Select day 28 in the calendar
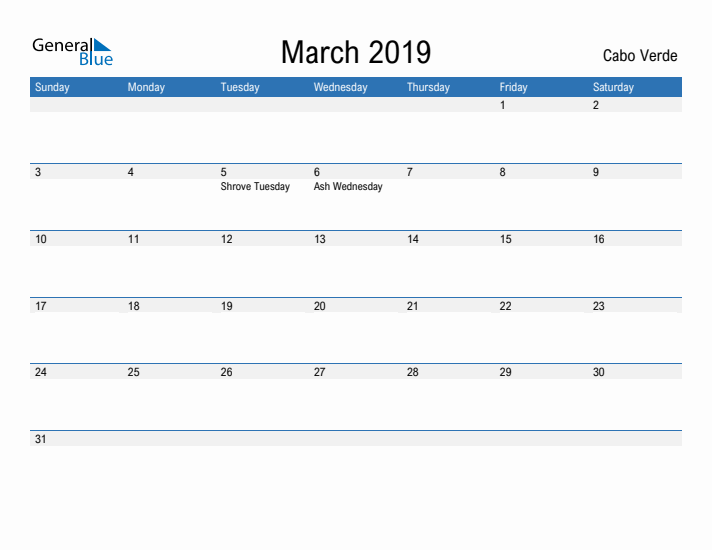Viewport: 712px width, 550px height. (413, 372)
